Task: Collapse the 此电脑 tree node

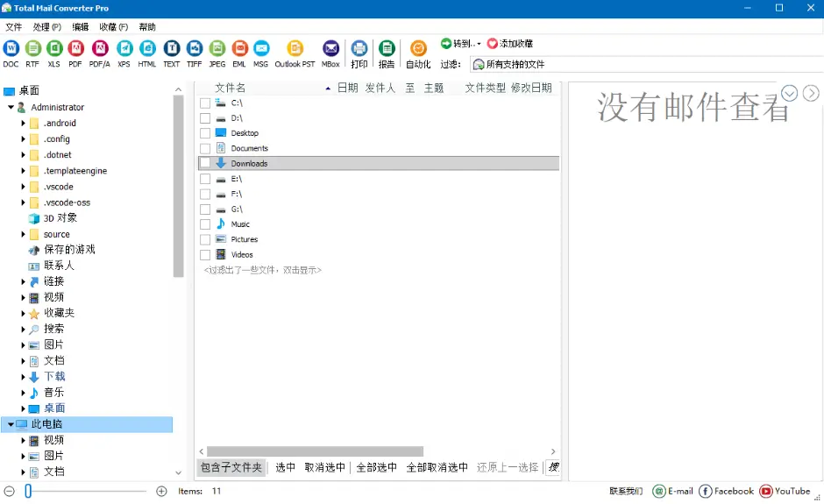Action: click(x=11, y=424)
